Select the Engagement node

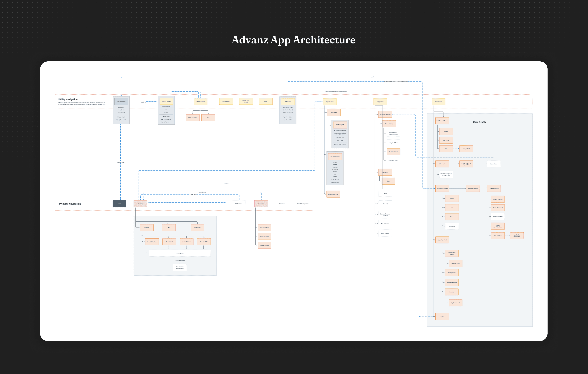380,102
